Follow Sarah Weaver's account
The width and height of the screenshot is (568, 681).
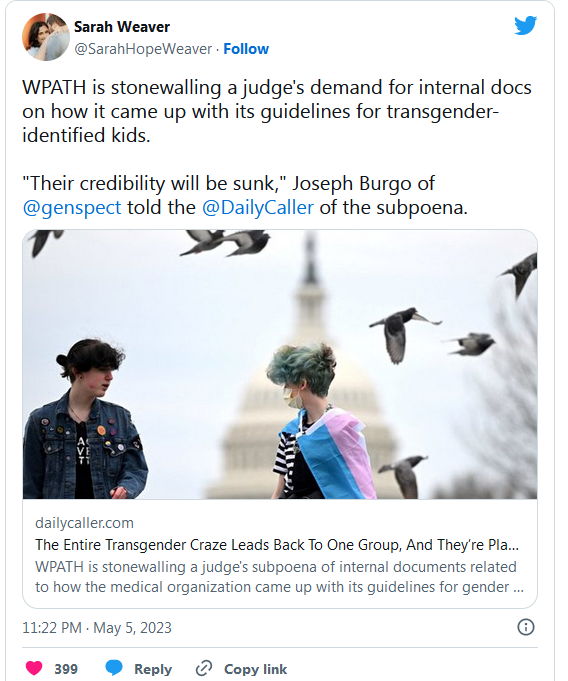click(x=246, y=49)
